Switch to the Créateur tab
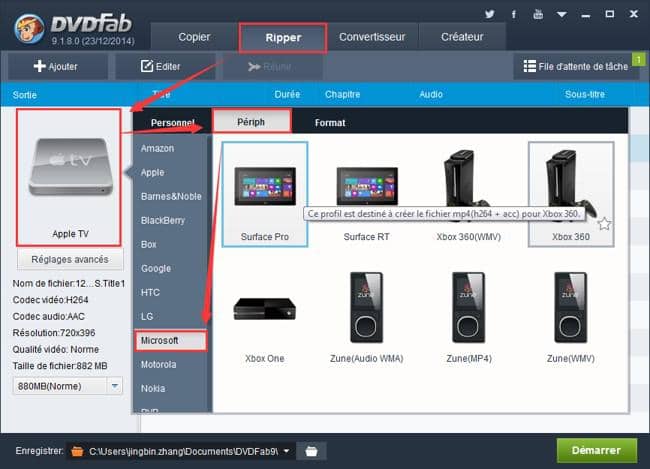Viewport: 650px width, 469px height. [462, 37]
